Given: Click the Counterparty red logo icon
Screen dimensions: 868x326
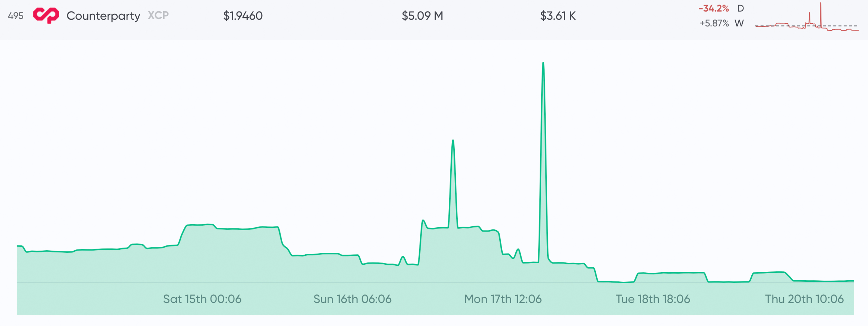Looking at the screenshot, I should point(46,15).
